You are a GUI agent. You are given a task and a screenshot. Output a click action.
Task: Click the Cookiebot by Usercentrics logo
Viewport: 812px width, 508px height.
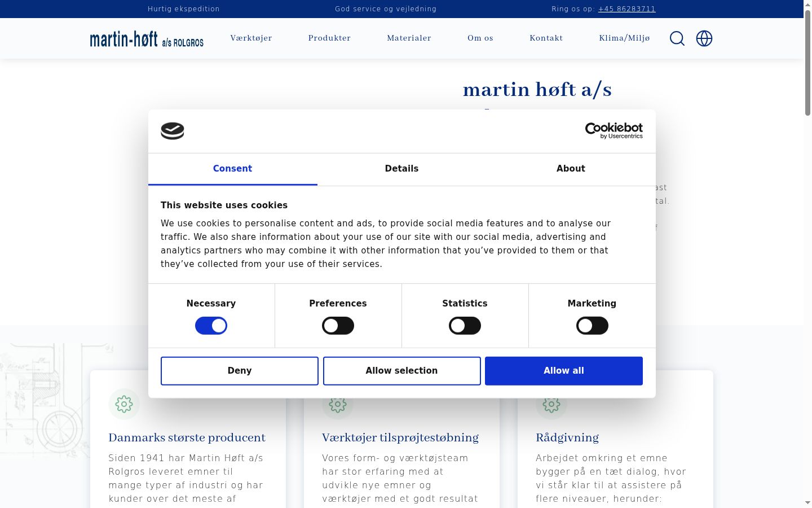point(614,131)
